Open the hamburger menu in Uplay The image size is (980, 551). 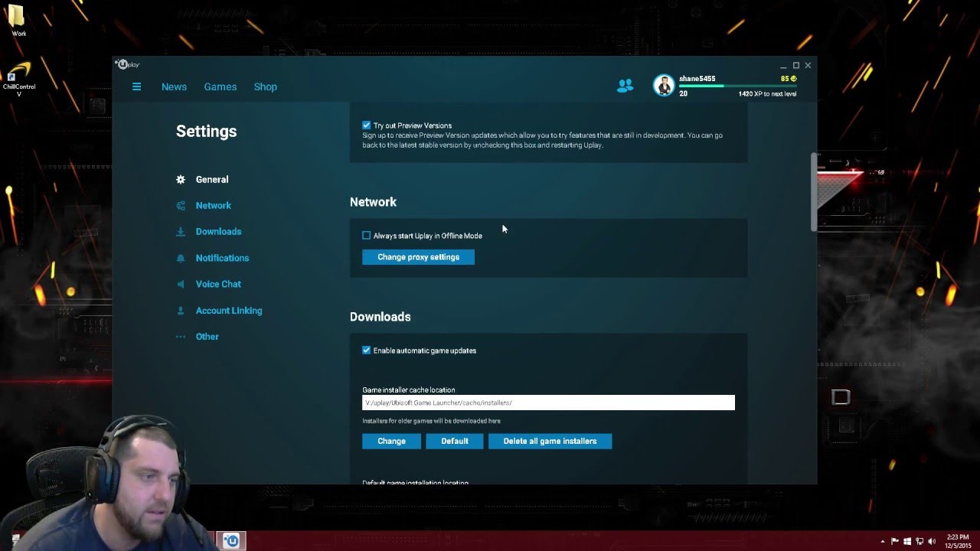[x=136, y=86]
